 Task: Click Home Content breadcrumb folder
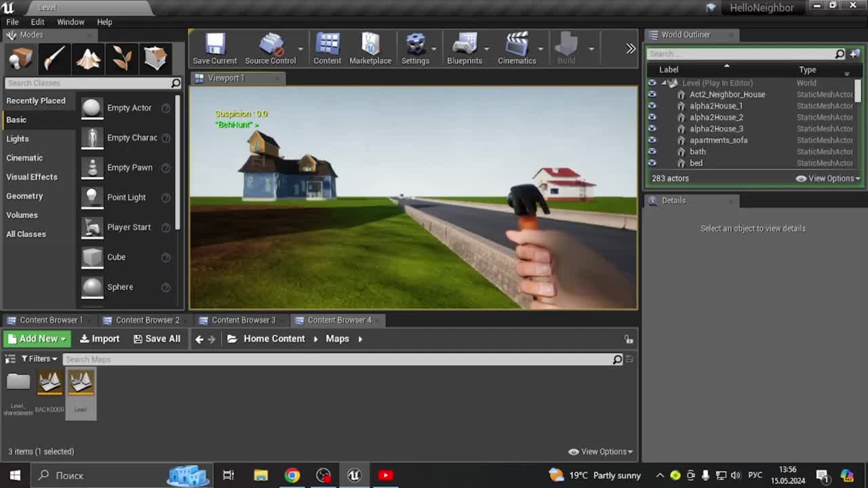coord(274,339)
